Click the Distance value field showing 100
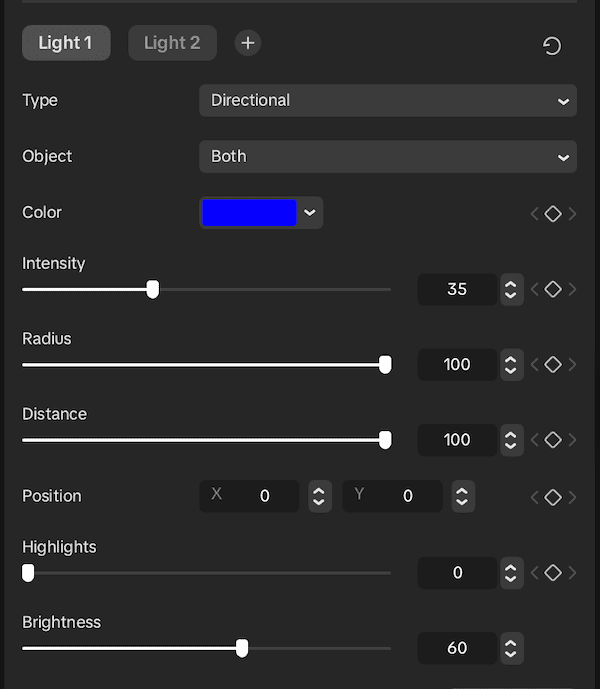 [457, 440]
